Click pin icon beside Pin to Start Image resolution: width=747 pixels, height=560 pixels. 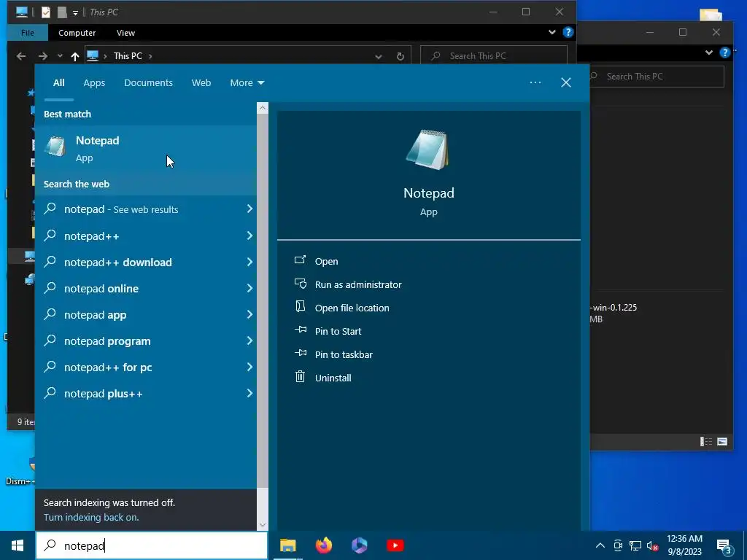300,330
